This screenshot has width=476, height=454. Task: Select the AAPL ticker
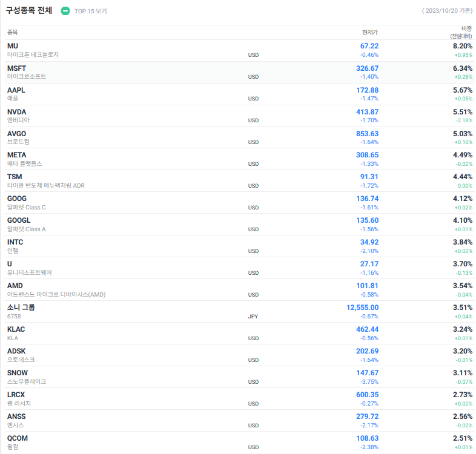[16, 90]
